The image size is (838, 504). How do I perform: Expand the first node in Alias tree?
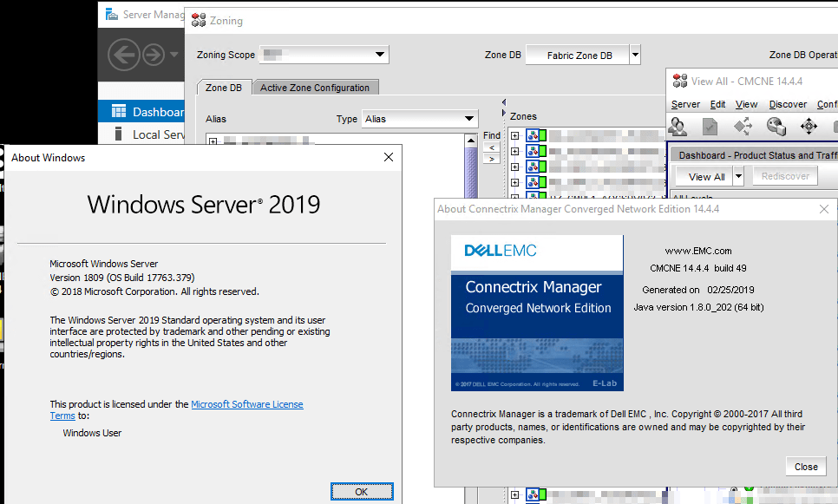[213, 141]
